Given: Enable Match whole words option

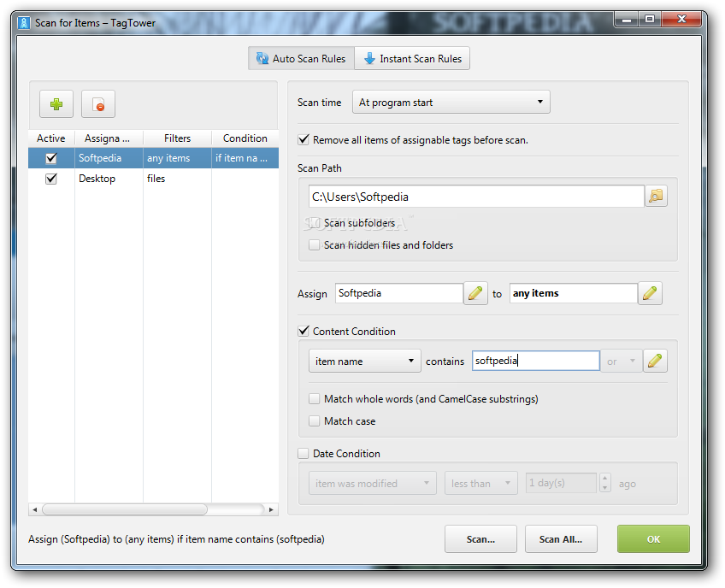Looking at the screenshot, I should pos(315,398).
